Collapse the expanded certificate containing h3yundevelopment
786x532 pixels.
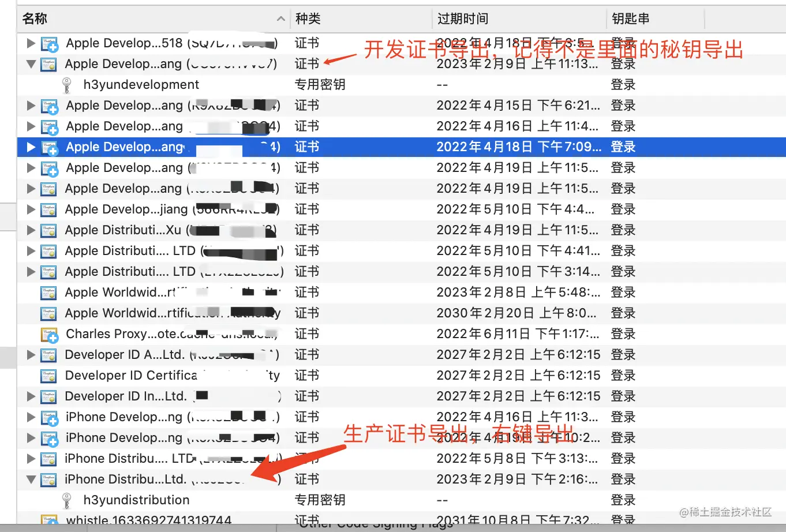click(31, 63)
